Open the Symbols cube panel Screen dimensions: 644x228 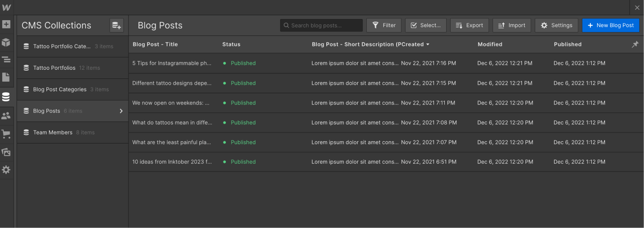tap(6, 42)
